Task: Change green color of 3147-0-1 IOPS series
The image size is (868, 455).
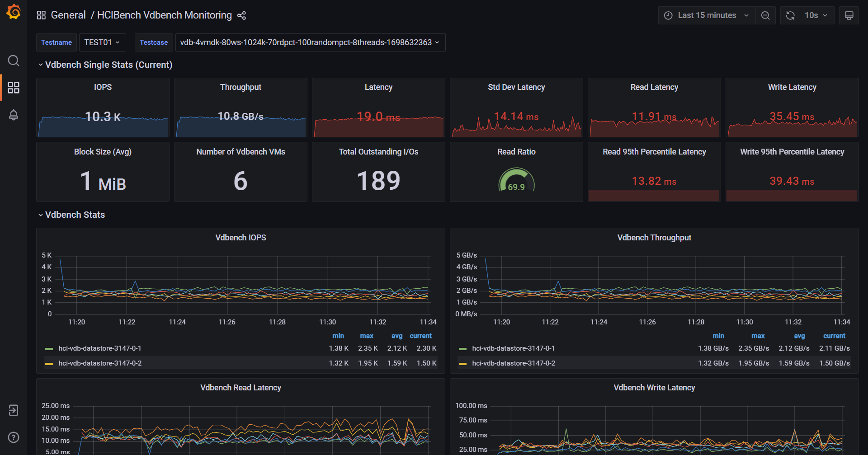Action: (49, 349)
